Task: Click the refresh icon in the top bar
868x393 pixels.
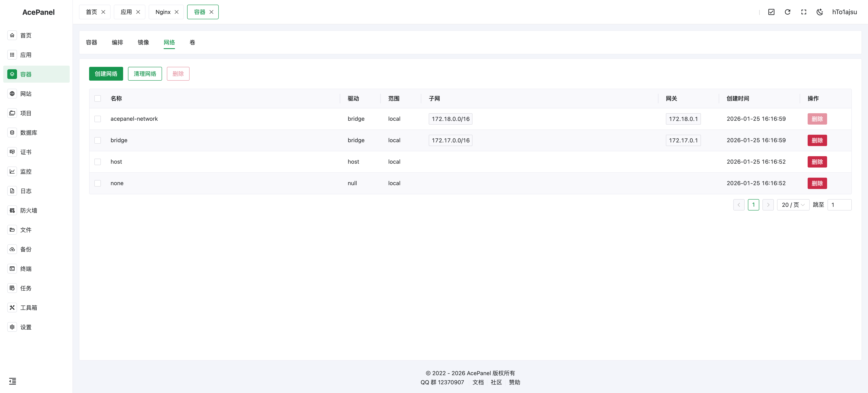Action: [x=787, y=12]
